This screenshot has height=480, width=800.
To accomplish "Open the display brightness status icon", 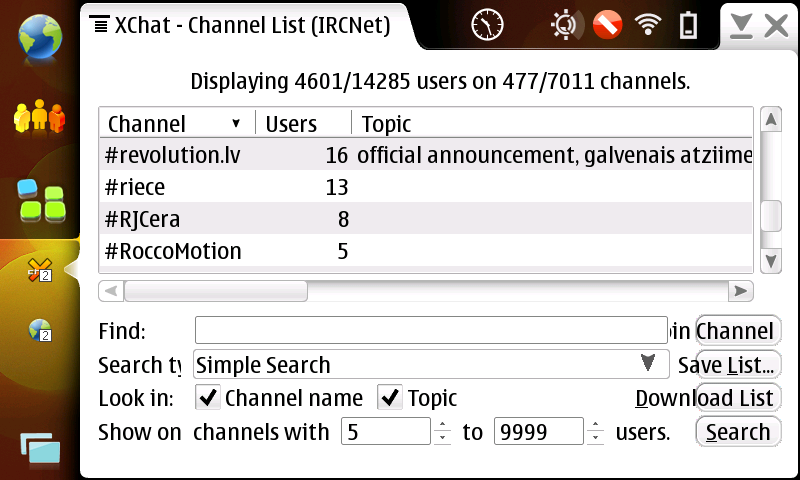I will [565, 24].
